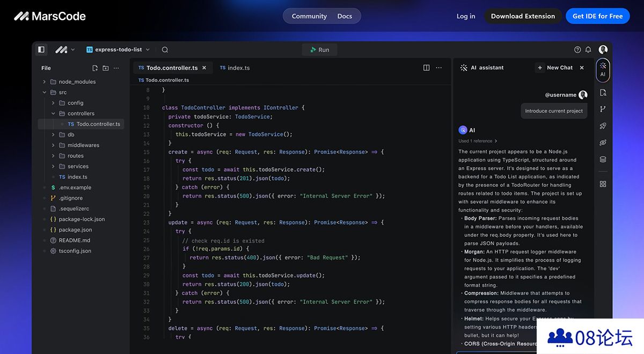644x354 pixels.
Task: Open the preview eye sidebar icon
Action: [x=603, y=142]
